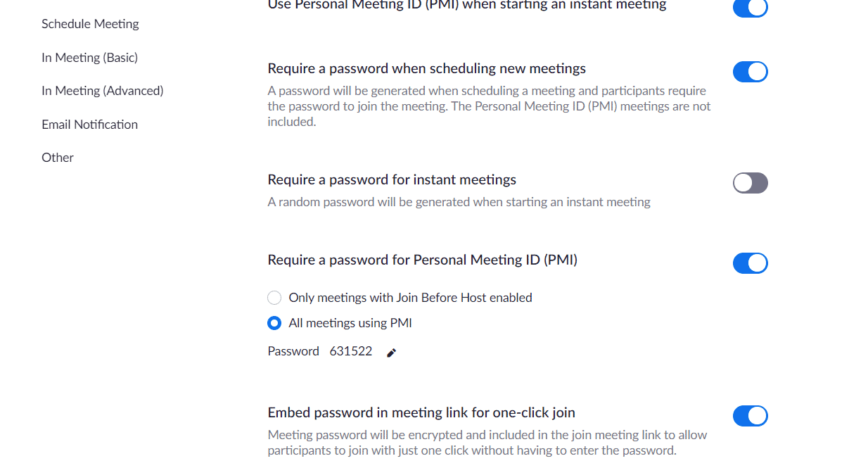Disable the embed password in link switch

[x=750, y=416]
